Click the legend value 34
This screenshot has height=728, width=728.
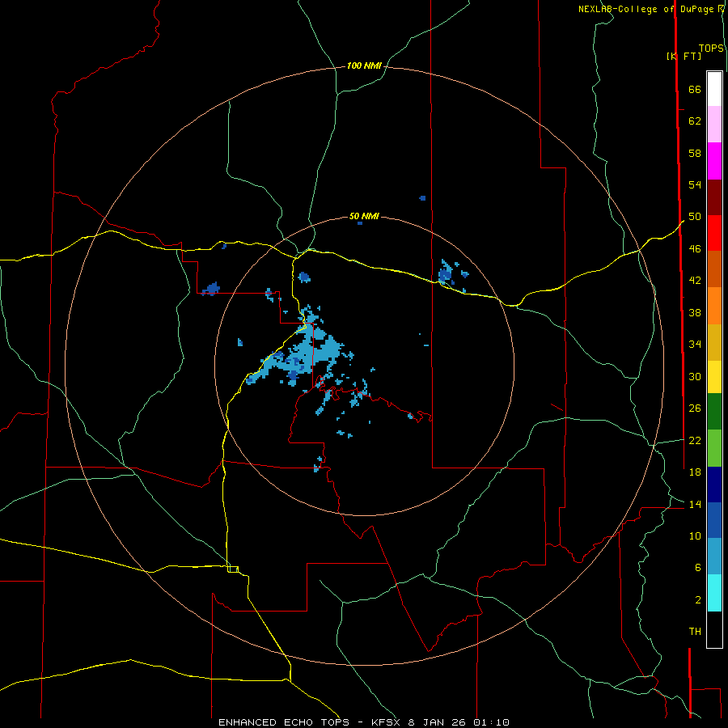coord(695,345)
